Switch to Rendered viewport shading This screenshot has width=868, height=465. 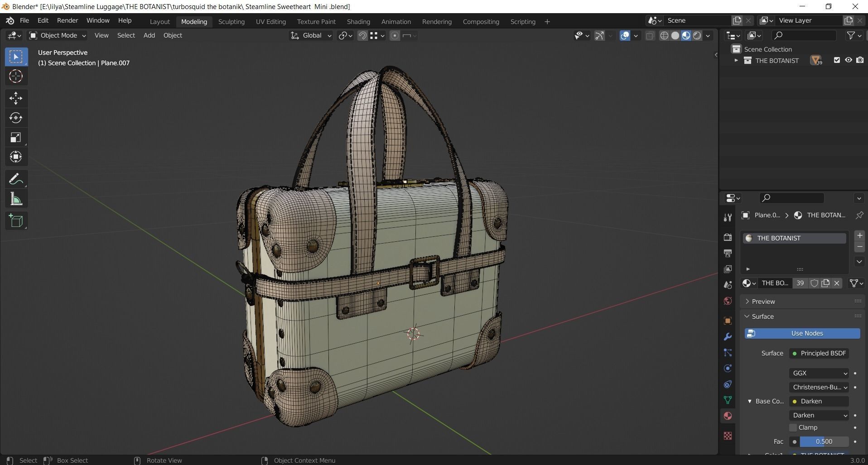click(697, 35)
